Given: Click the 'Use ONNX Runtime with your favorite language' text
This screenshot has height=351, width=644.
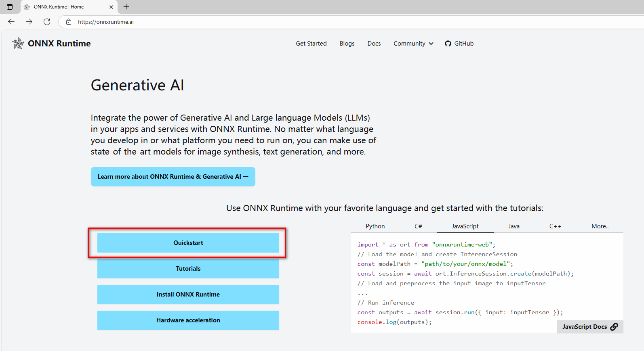Looking at the screenshot, I should pyautogui.click(x=385, y=208).
